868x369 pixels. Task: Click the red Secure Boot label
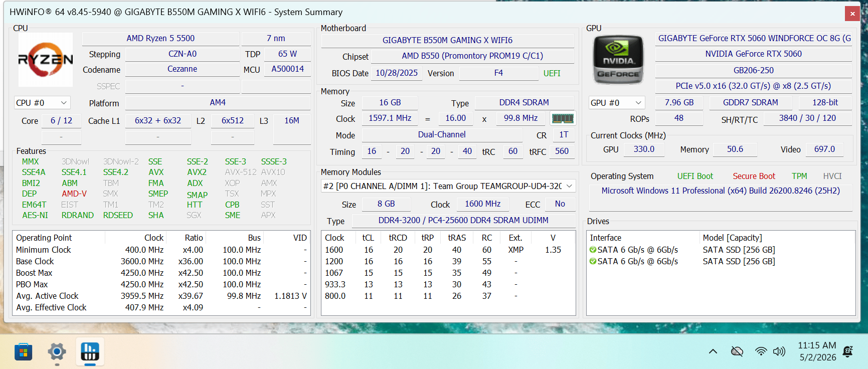coord(754,176)
